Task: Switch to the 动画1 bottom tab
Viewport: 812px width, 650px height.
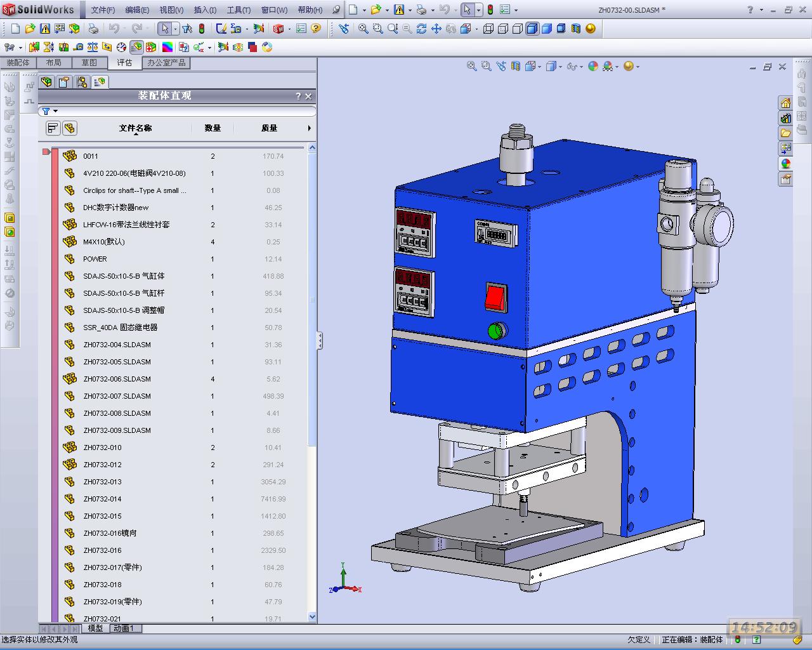Action: [124, 628]
